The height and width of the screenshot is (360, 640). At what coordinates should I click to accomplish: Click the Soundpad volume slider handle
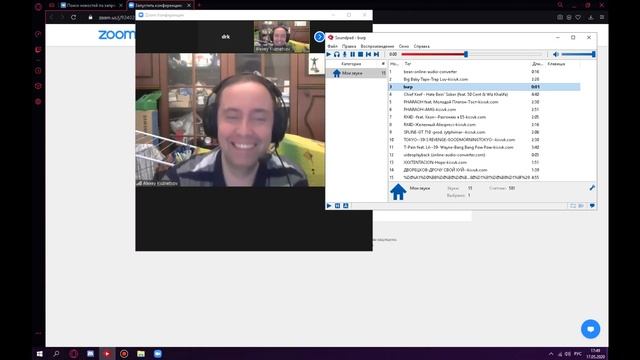point(593,54)
